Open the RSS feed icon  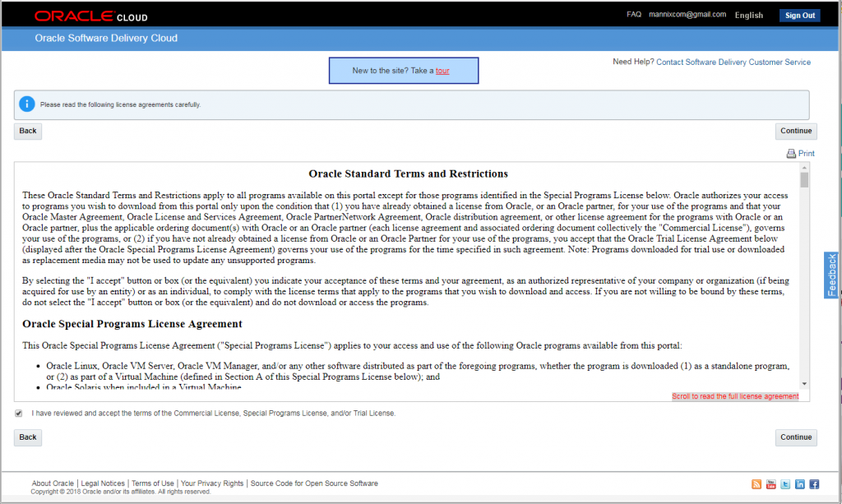tap(756, 484)
